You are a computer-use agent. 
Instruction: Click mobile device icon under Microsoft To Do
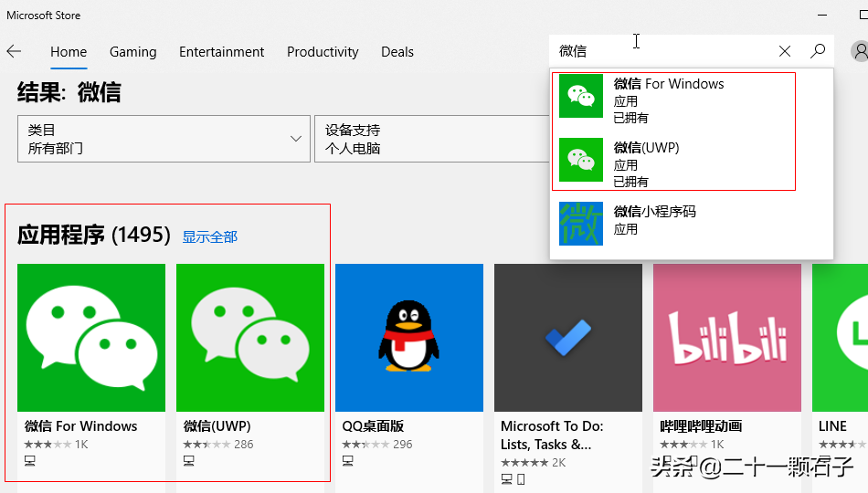[521, 479]
